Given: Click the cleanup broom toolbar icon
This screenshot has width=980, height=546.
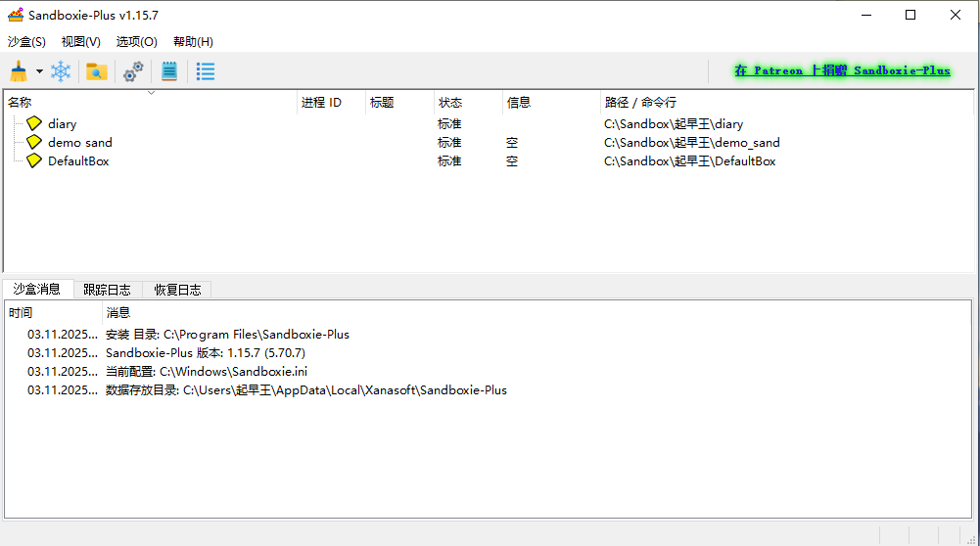Looking at the screenshot, I should point(19,71).
